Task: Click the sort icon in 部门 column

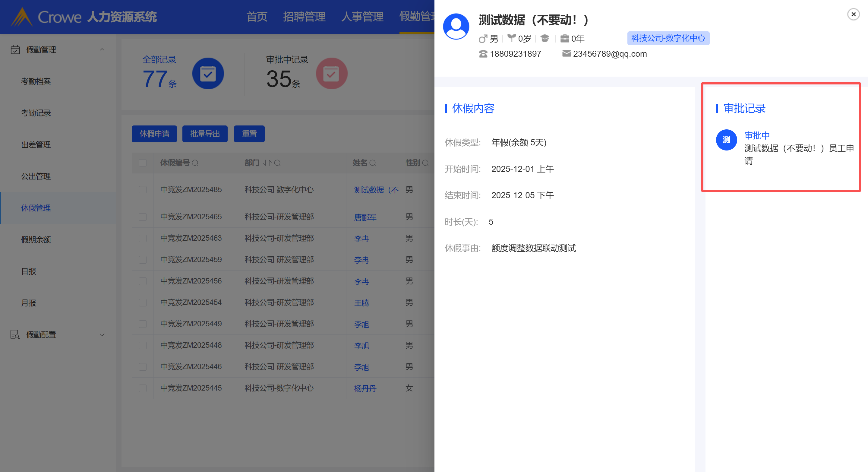Action: pos(267,163)
